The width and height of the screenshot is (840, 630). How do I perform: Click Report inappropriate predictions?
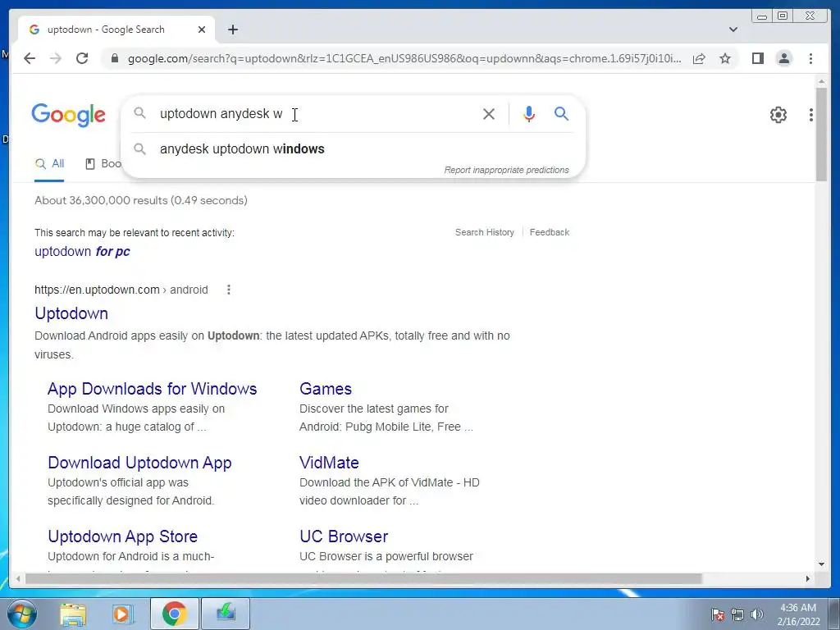click(x=506, y=170)
